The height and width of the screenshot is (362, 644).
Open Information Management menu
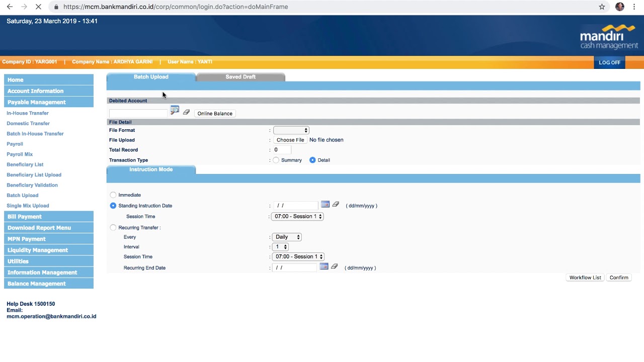(49, 273)
